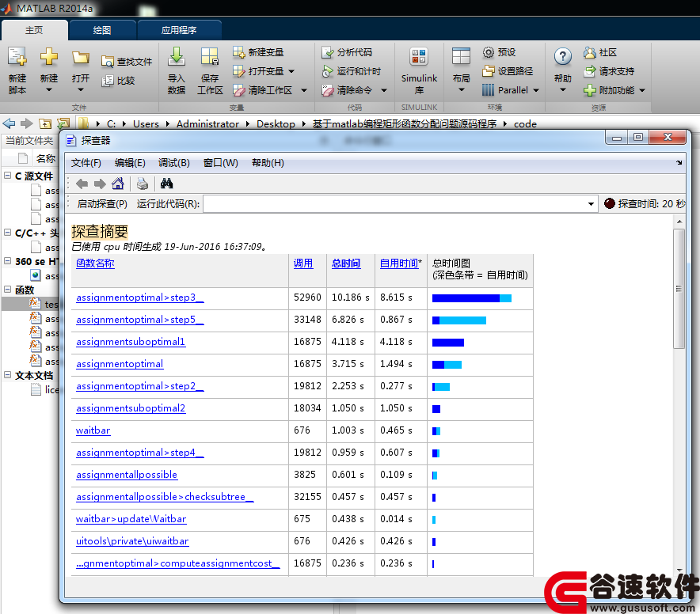This screenshot has height=614, width=700.
Task: Click Run and Time (运行和计时)
Action: [352, 71]
